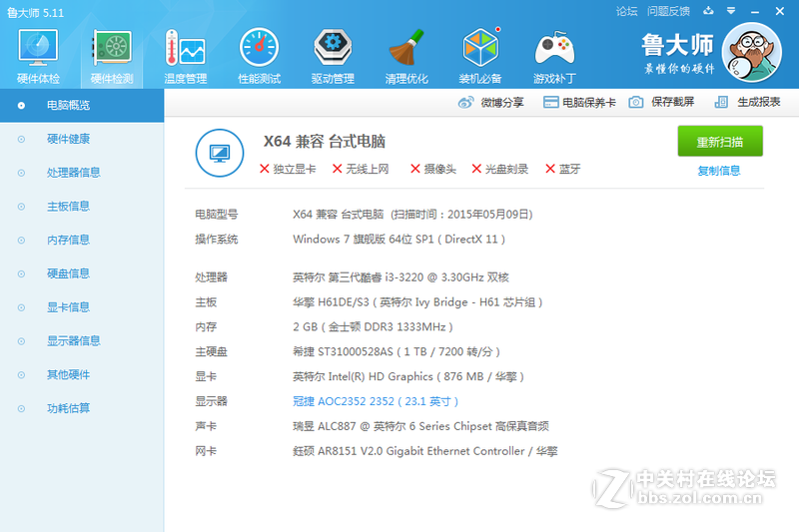Click the 扫描时间 2015年05月09日 text
799x532 pixels.
point(461,215)
